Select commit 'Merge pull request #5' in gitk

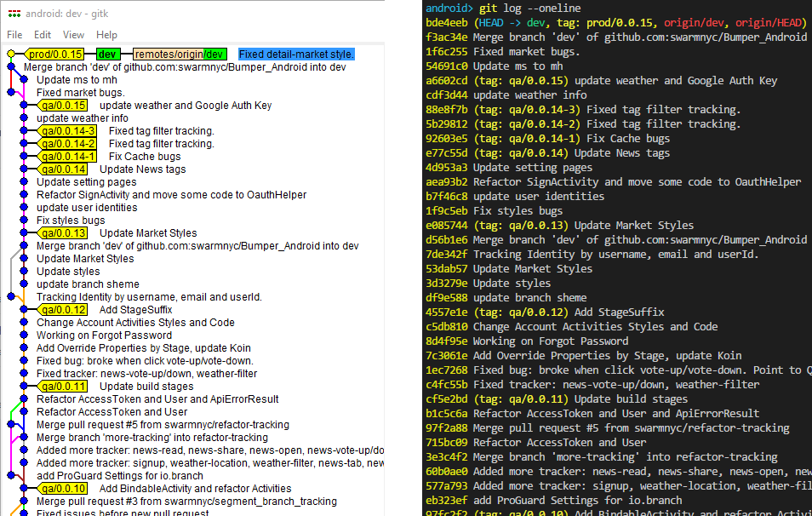click(163, 425)
